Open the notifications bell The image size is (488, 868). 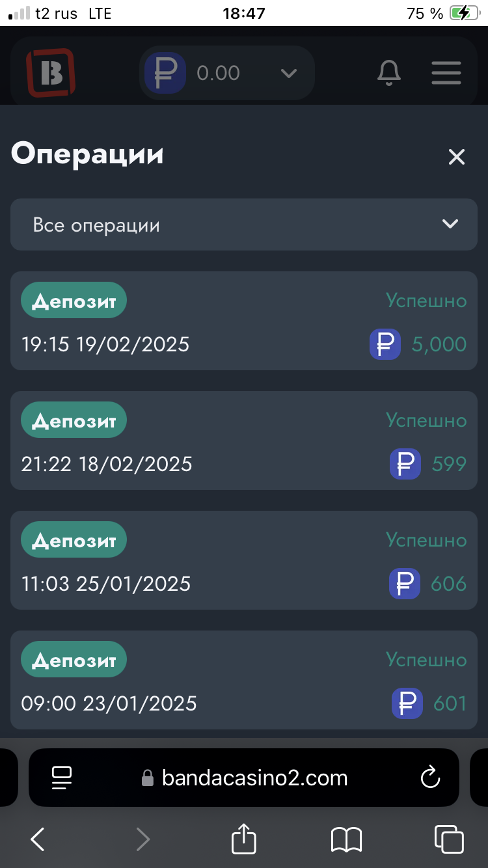[x=389, y=73]
